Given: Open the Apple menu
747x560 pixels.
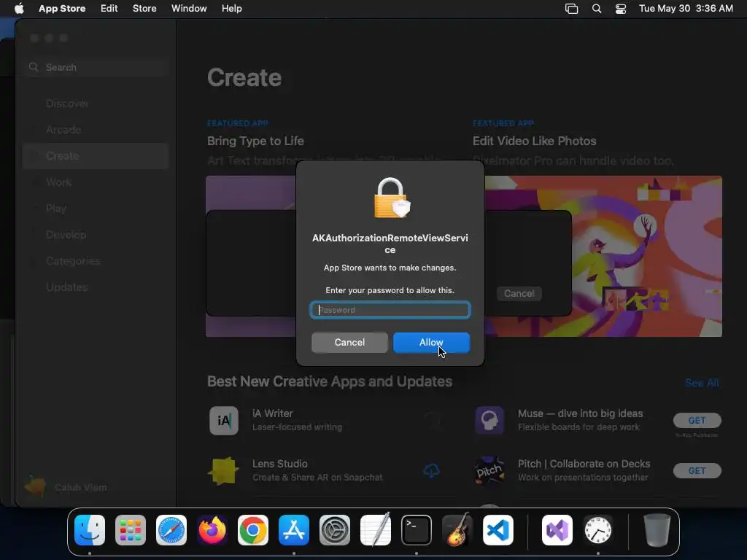Looking at the screenshot, I should 19,9.
